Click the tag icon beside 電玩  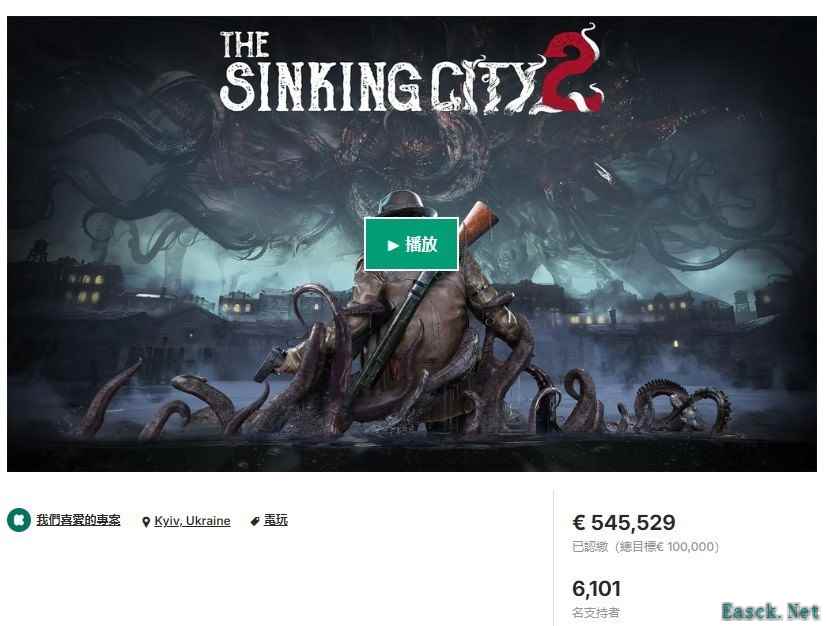pos(255,521)
